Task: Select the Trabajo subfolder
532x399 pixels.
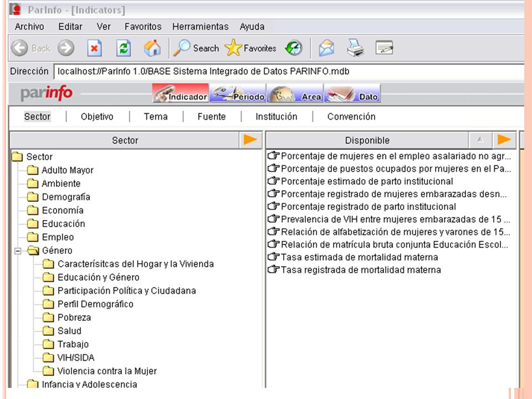Action: pos(73,344)
